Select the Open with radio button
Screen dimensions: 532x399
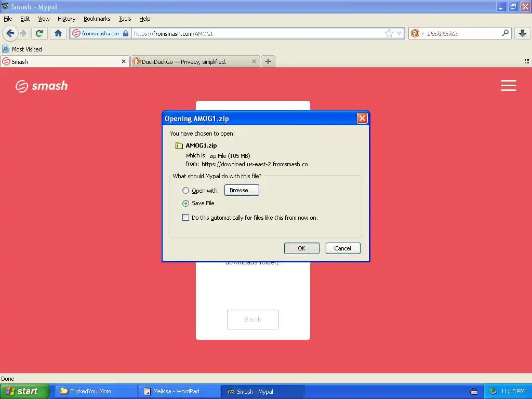click(x=185, y=191)
